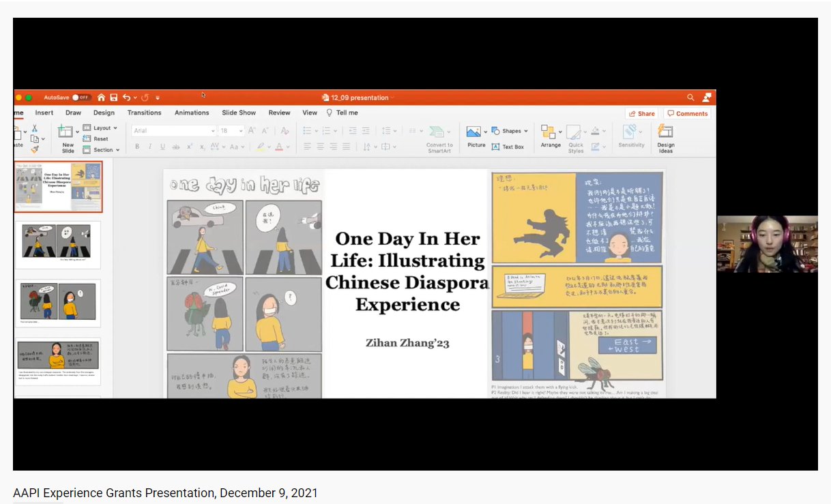Click the New Slide icon
This screenshot has height=504, width=831.
[x=66, y=131]
